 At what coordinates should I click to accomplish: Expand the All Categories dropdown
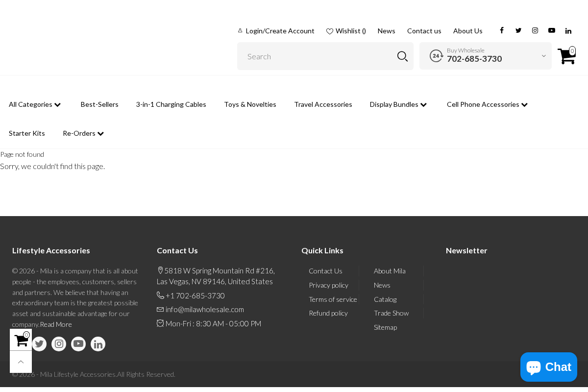pos(34,104)
